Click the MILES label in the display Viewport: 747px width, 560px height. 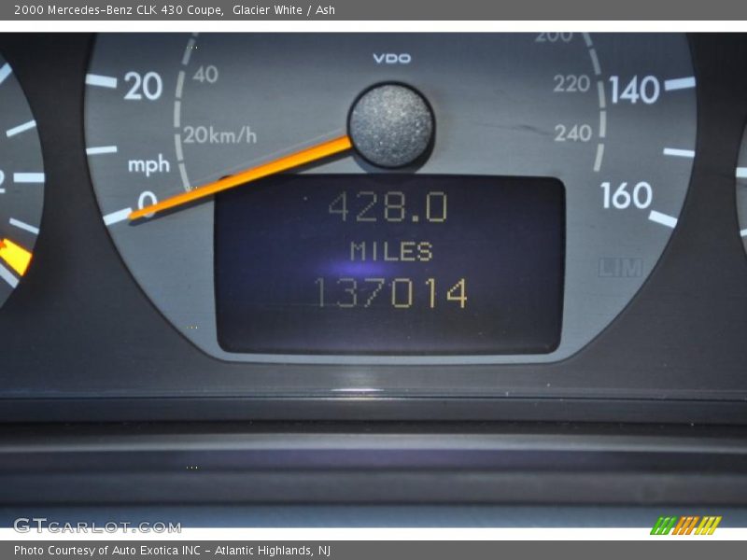click(391, 251)
